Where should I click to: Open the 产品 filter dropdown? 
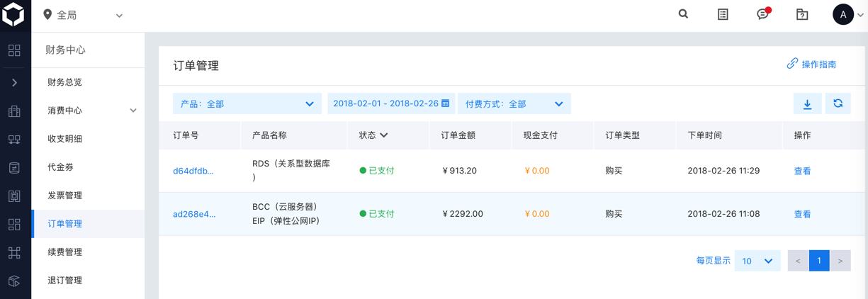pos(247,104)
